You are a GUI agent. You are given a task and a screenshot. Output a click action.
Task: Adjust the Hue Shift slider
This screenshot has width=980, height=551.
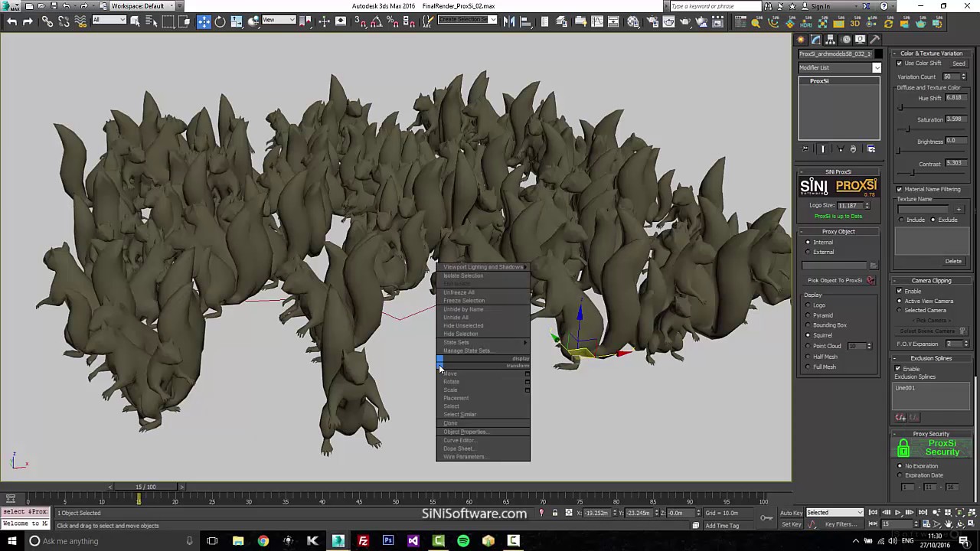(x=900, y=107)
